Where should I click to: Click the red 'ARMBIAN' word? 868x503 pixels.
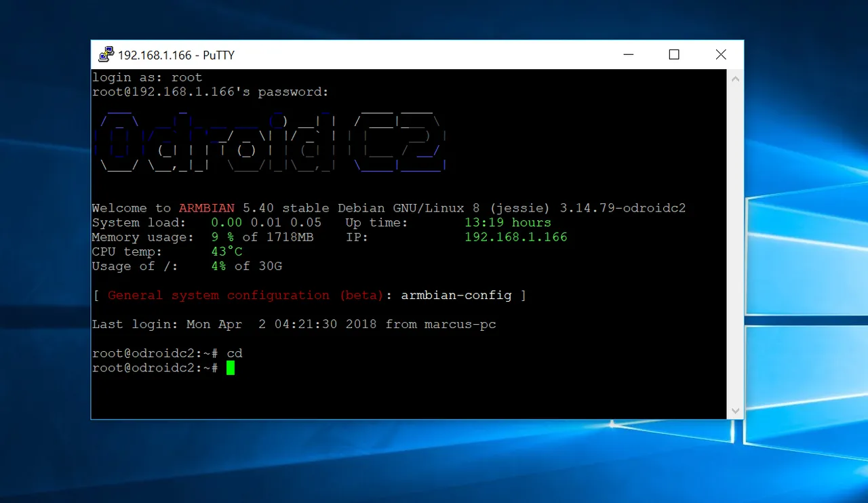(x=207, y=208)
